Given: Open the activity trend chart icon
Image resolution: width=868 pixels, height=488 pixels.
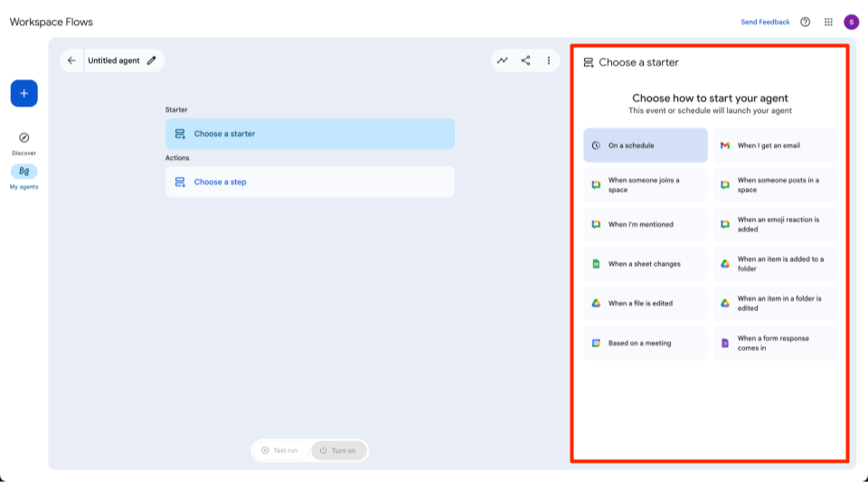Looking at the screenshot, I should (x=502, y=61).
